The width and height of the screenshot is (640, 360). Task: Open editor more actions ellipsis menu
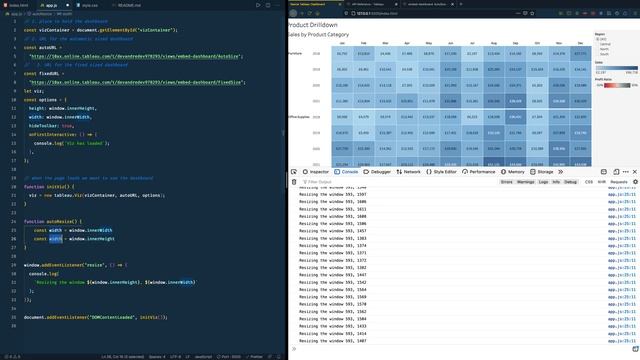click(278, 5)
